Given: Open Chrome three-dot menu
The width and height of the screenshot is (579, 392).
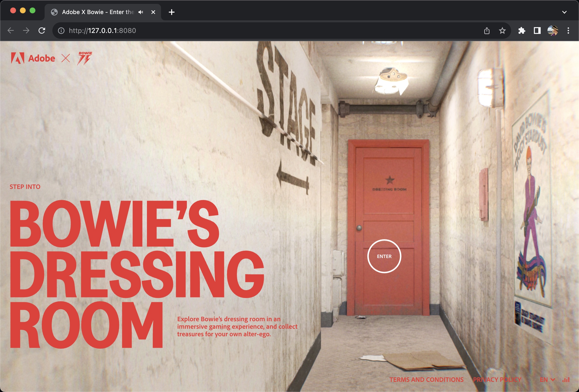Looking at the screenshot, I should tap(568, 31).
